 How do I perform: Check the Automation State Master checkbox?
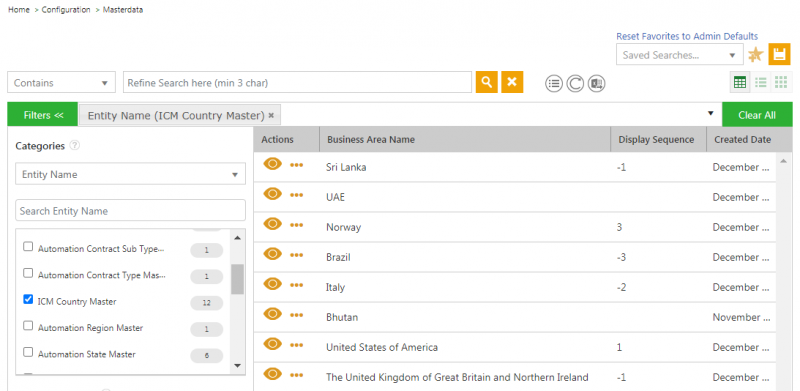click(x=29, y=352)
